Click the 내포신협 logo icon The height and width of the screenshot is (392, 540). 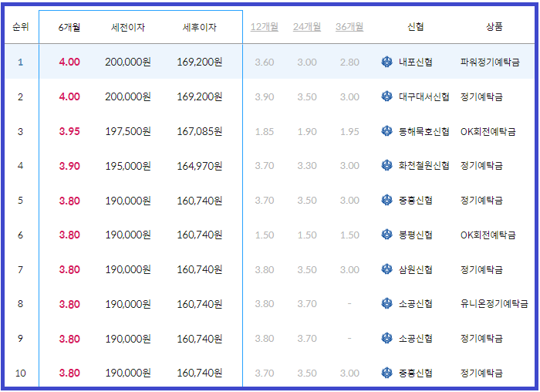[x=386, y=62]
